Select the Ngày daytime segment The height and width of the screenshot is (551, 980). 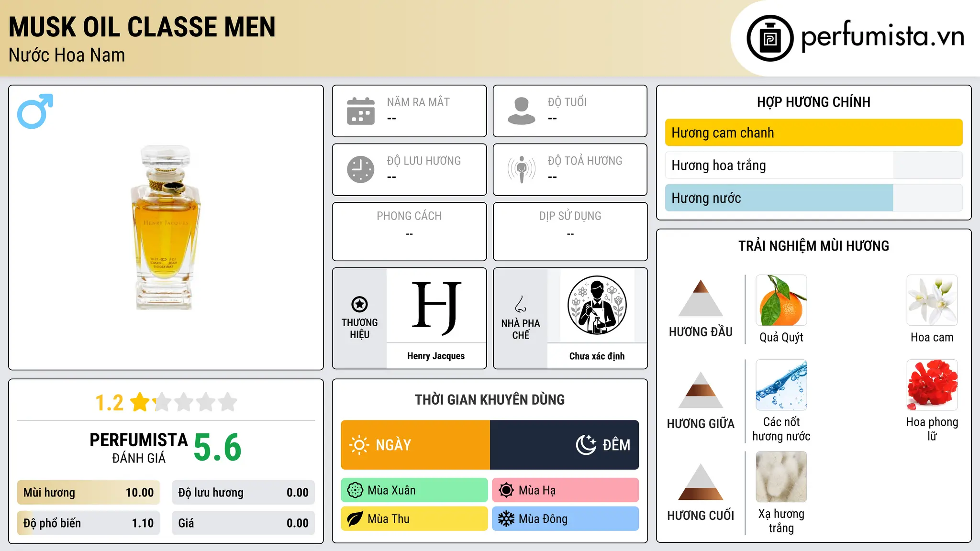(415, 445)
